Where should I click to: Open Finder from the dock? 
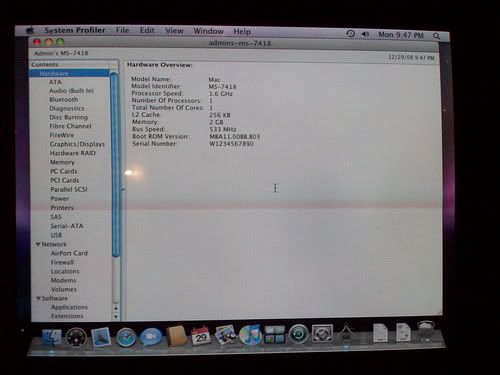[x=52, y=337]
